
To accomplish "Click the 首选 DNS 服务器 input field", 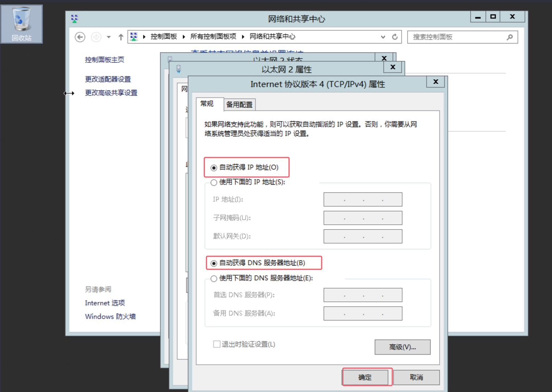I will point(363,295).
